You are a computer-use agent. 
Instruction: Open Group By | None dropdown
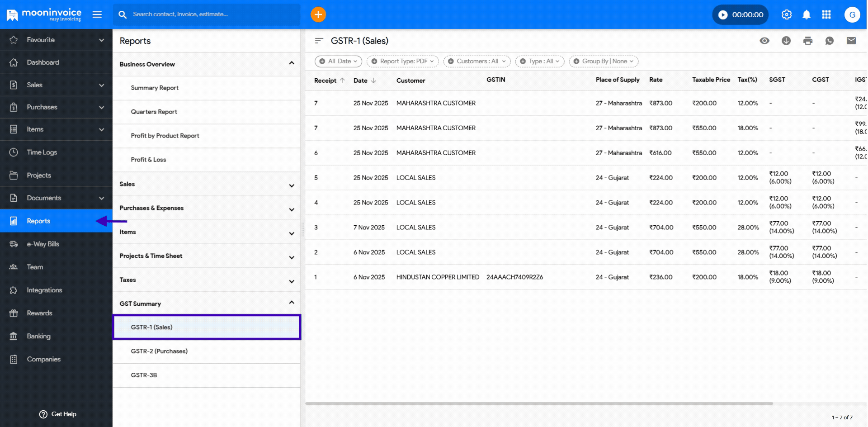pyautogui.click(x=604, y=62)
